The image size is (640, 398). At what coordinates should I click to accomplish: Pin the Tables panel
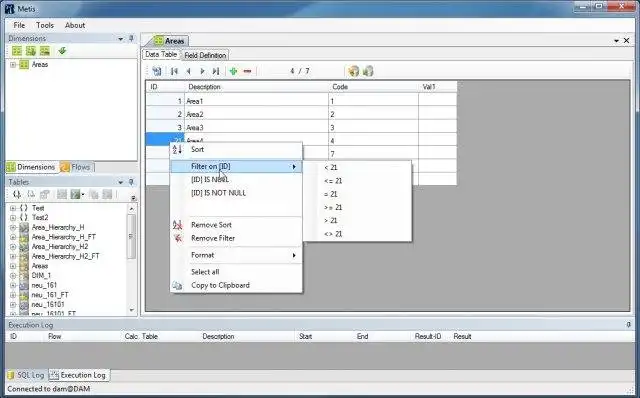pyautogui.click(x=131, y=182)
